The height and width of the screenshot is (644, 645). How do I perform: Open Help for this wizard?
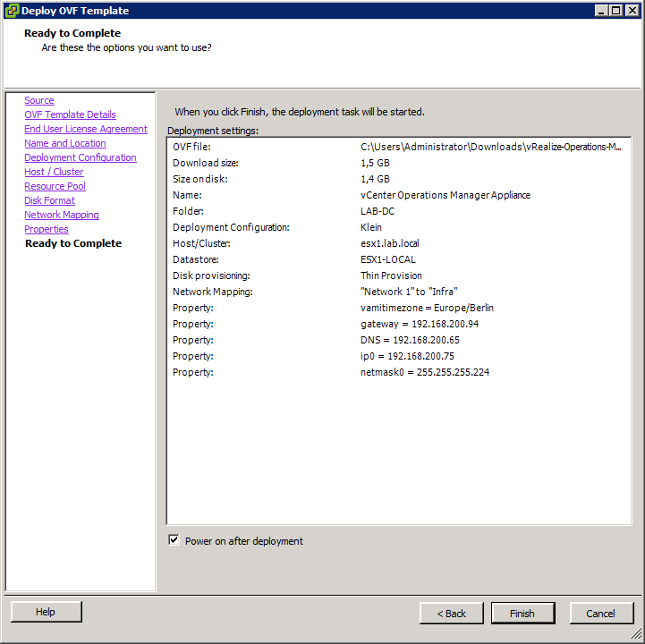tap(47, 612)
